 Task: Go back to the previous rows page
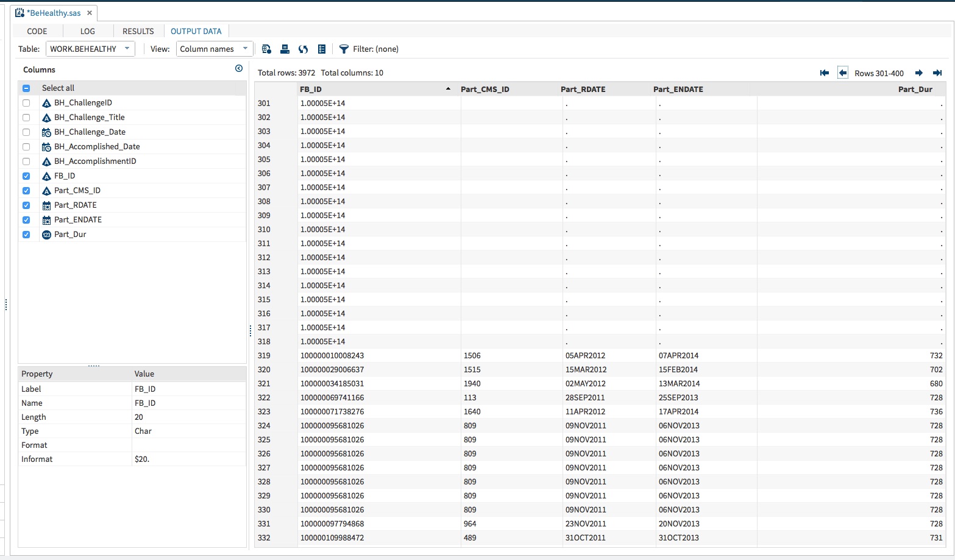pyautogui.click(x=843, y=73)
